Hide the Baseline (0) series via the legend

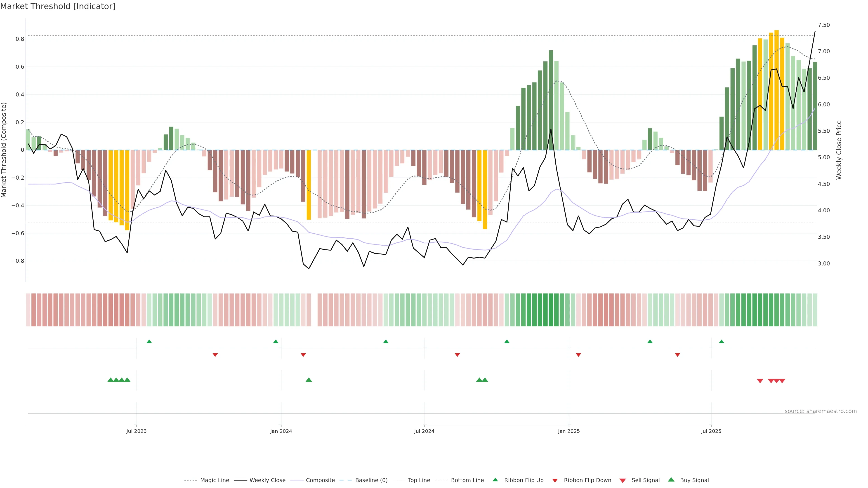[x=371, y=480]
